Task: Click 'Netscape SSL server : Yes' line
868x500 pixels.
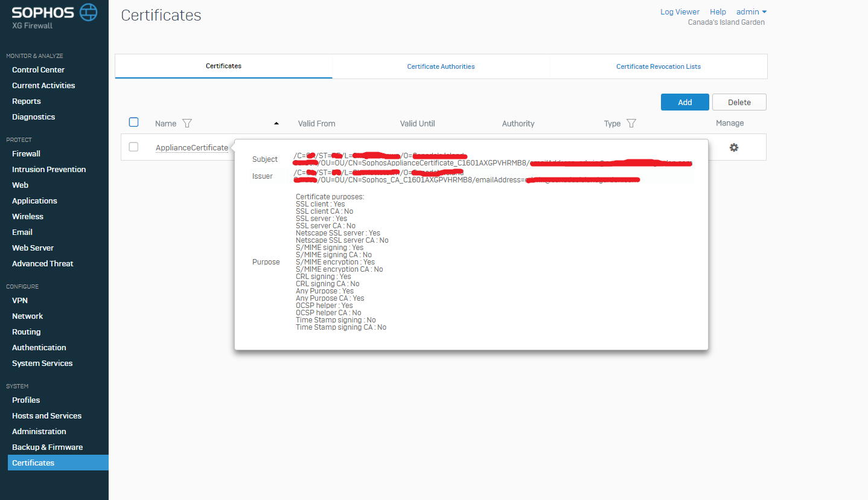Action: 338,233
